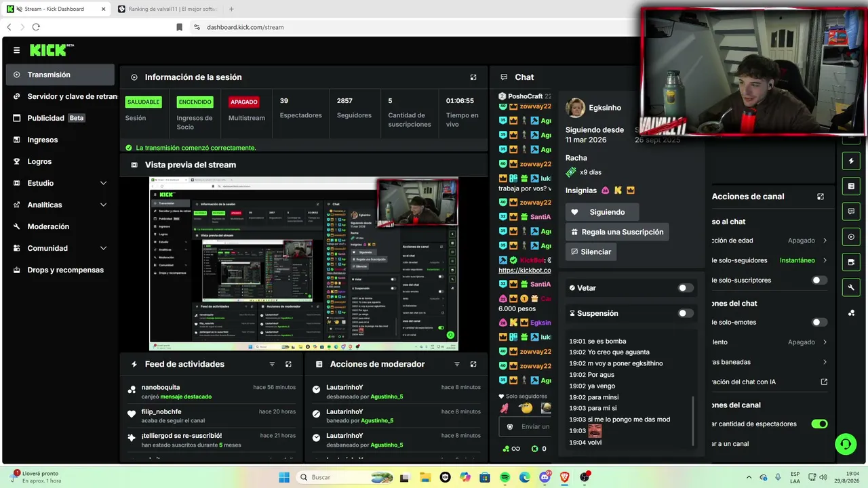Click the Silenciar button

point(591,251)
